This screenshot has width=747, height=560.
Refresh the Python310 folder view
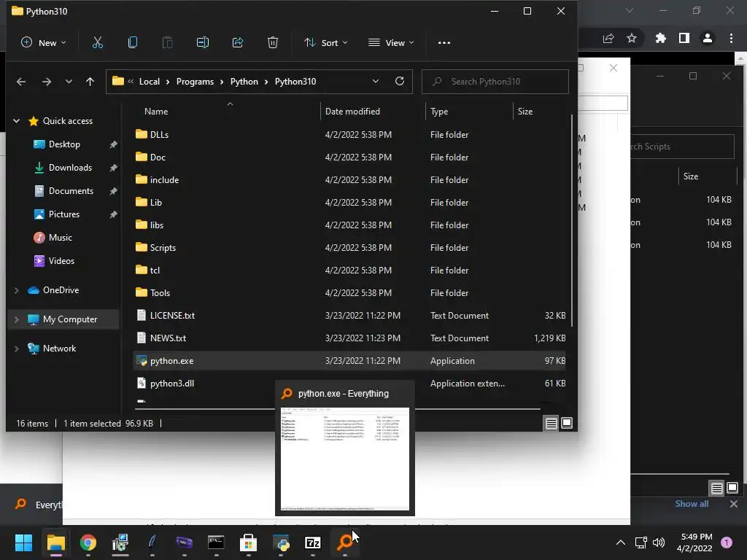(x=400, y=82)
